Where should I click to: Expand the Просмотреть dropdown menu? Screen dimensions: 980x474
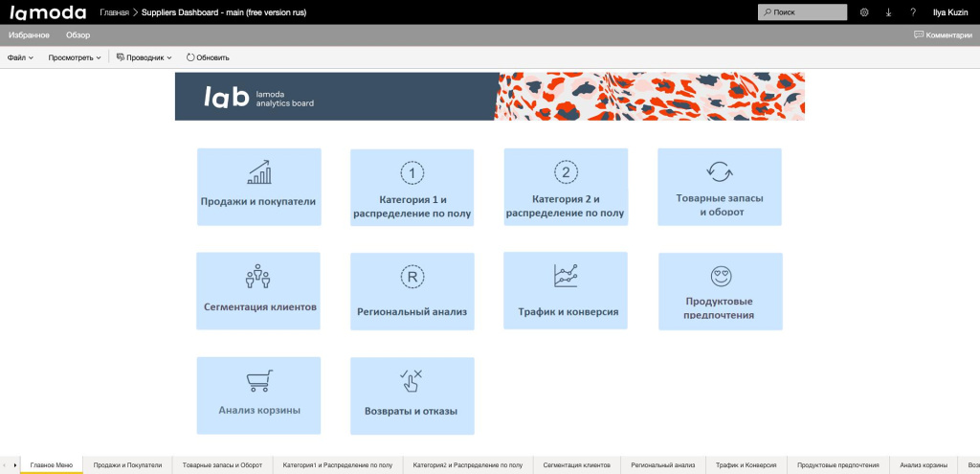pyautogui.click(x=75, y=57)
